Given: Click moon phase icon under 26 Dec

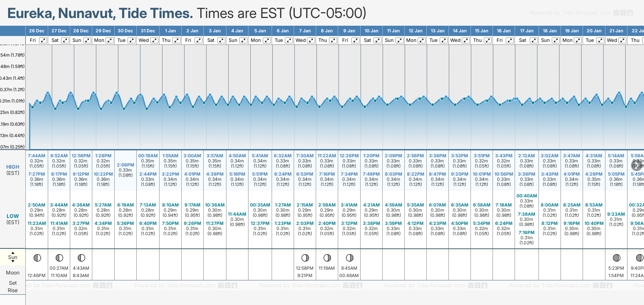Looking at the screenshot, I should coord(37,258).
